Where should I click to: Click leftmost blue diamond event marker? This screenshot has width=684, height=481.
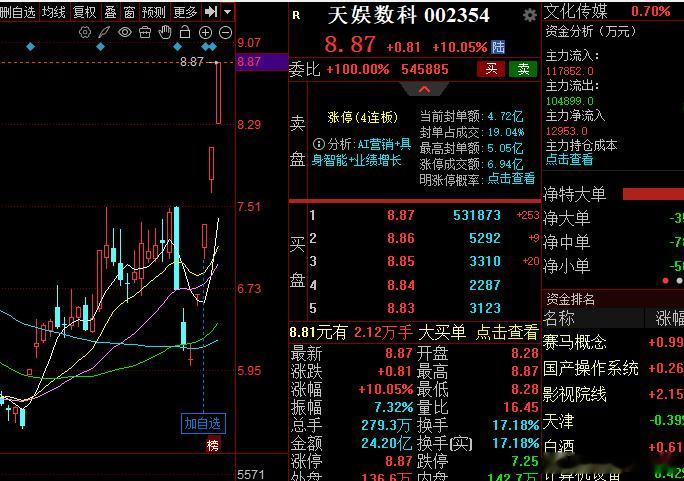pyautogui.click(x=30, y=47)
